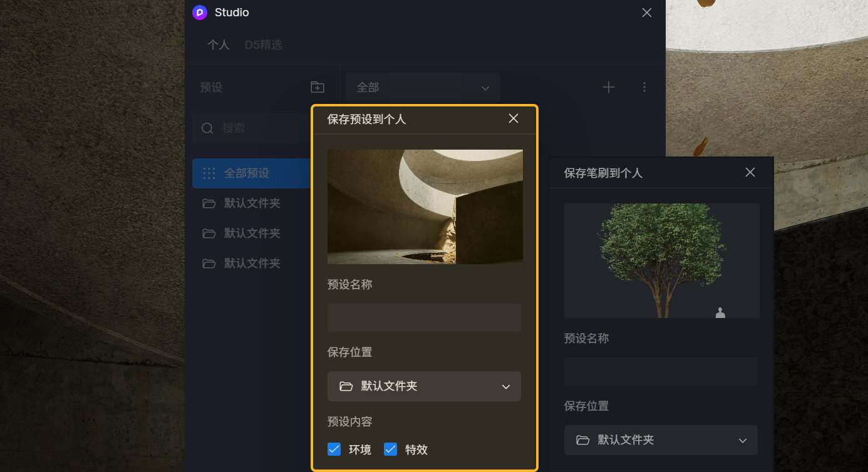Switch to the D5精选 tab
Viewport: 868px width, 472px height.
click(264, 45)
